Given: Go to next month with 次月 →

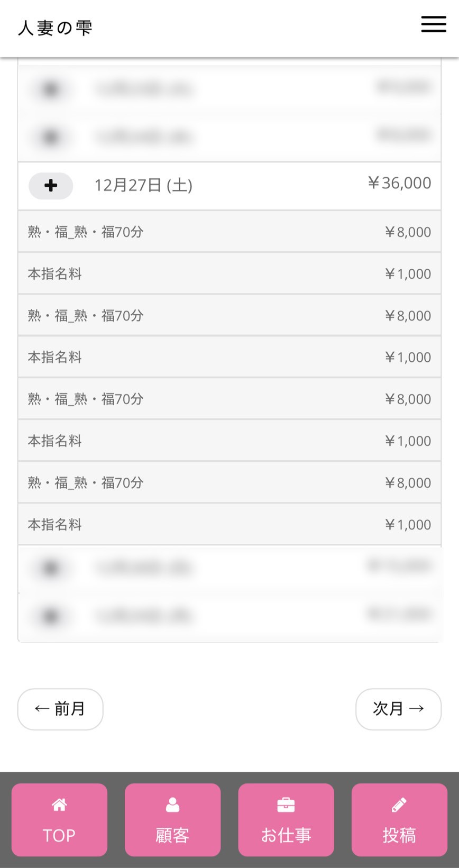Looking at the screenshot, I should pyautogui.click(x=398, y=709).
